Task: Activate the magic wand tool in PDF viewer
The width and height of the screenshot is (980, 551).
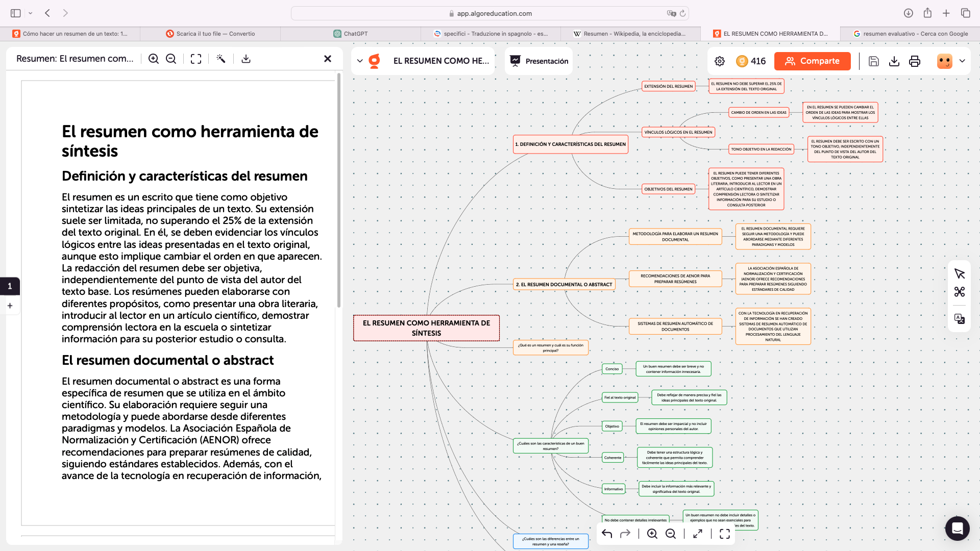Action: (x=222, y=59)
